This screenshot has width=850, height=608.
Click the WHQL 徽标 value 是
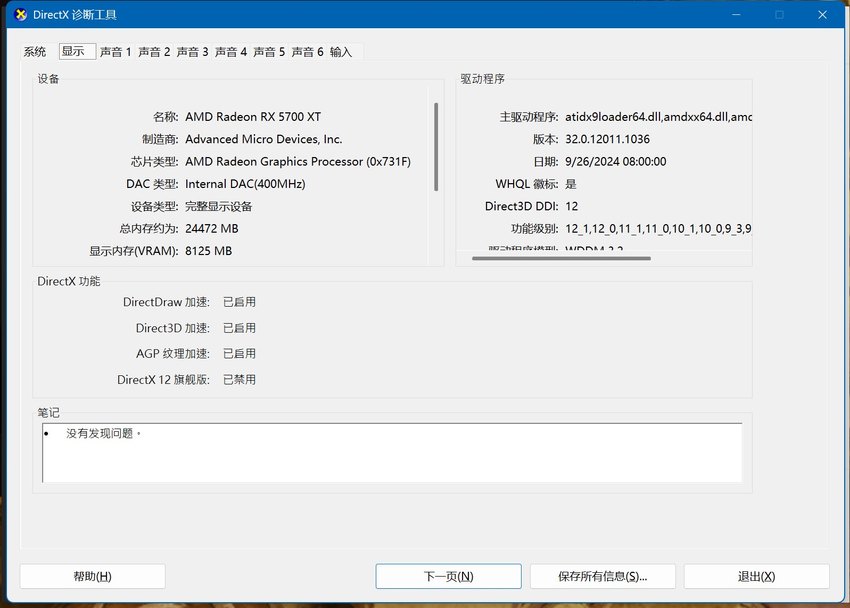pos(571,184)
